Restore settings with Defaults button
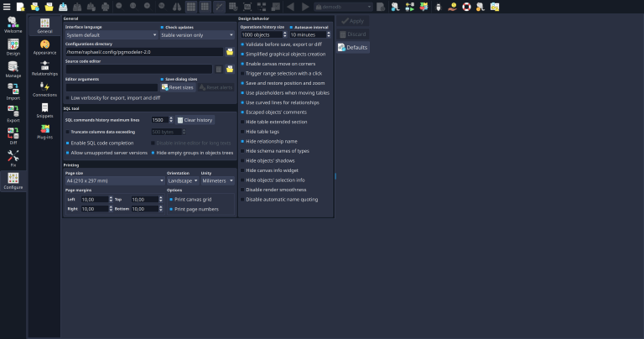Viewport: 644px width, 339px height. [353, 47]
